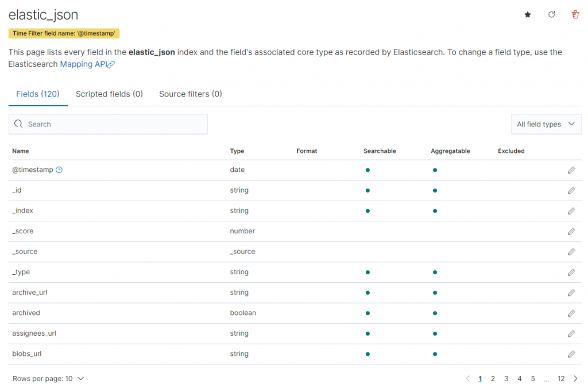Go to page 1
Screen dimensions: 588x384
[480, 378]
